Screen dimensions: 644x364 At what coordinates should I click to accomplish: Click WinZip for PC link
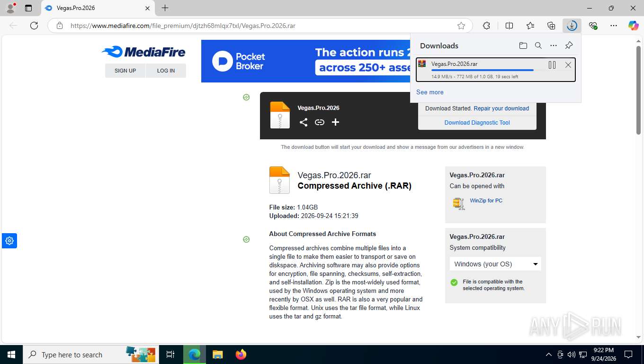tap(486, 200)
